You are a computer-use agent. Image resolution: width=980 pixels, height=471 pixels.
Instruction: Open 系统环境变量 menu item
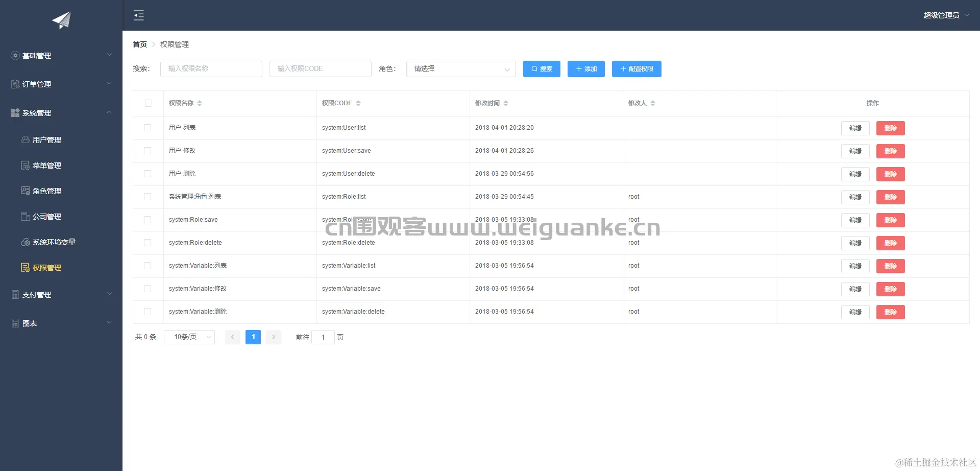point(61,242)
